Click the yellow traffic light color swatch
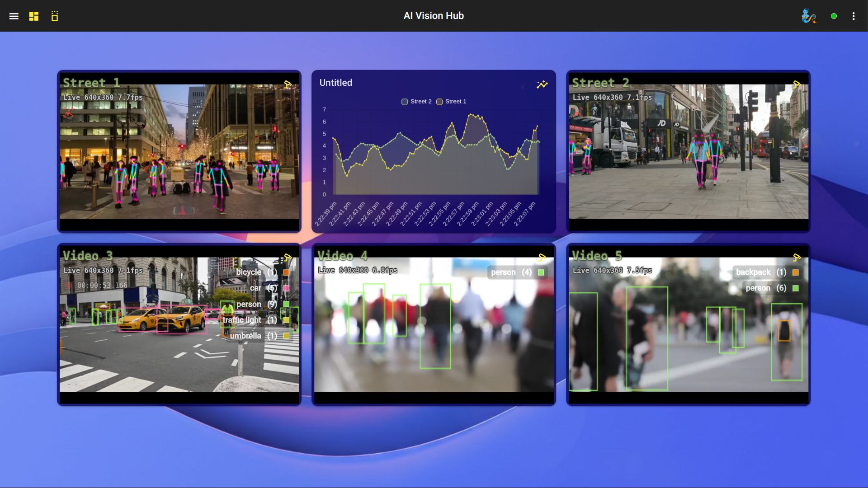The height and width of the screenshot is (488, 868). click(286, 320)
